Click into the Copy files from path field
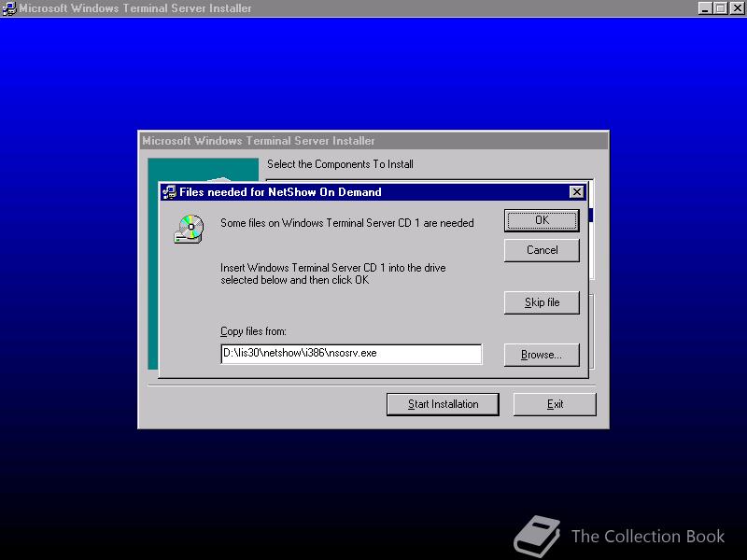Screen dimensions: 747x560 (352, 354)
